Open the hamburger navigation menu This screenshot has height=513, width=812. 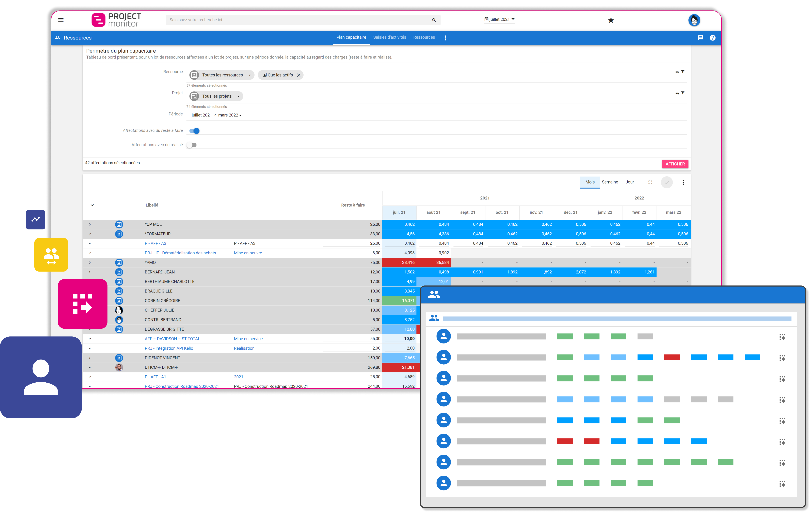(61, 20)
